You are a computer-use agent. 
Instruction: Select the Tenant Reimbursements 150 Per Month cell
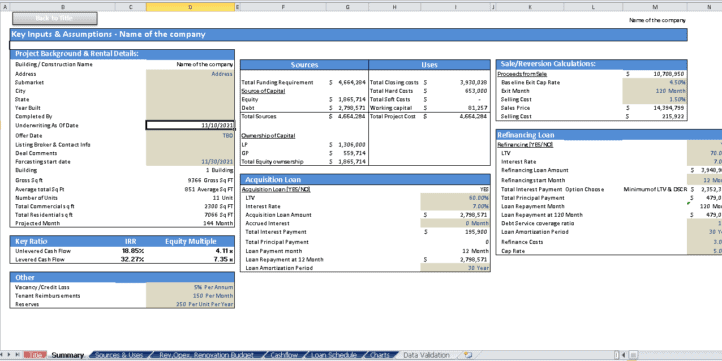(190, 296)
